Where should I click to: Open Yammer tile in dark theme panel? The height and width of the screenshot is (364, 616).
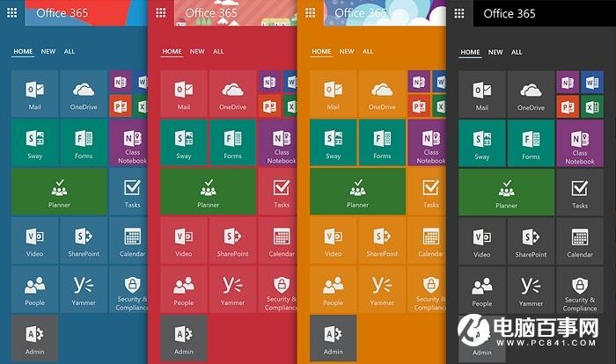point(531,290)
